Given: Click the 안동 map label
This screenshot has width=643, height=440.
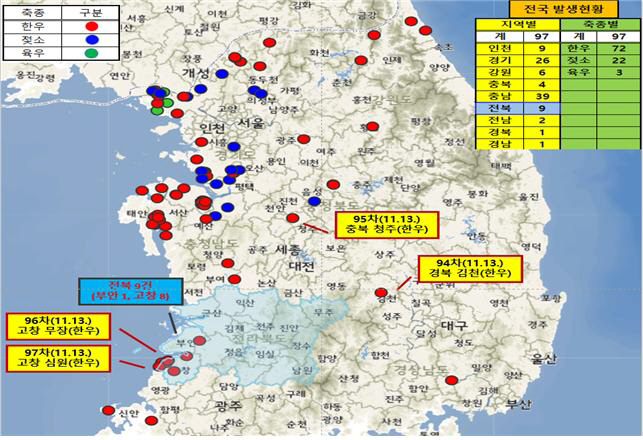Looking at the screenshot, I should click(x=477, y=235).
